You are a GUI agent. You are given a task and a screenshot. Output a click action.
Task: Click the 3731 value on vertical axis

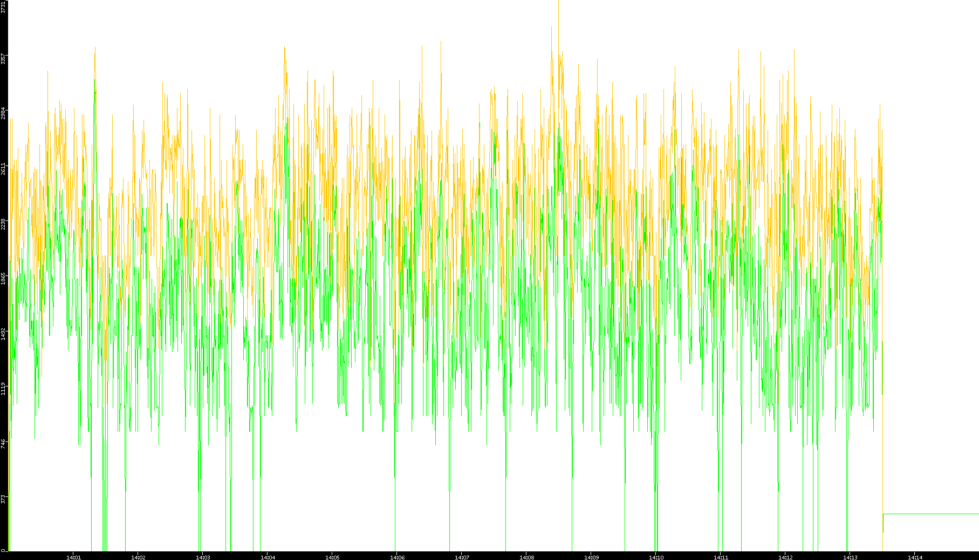click(3, 6)
